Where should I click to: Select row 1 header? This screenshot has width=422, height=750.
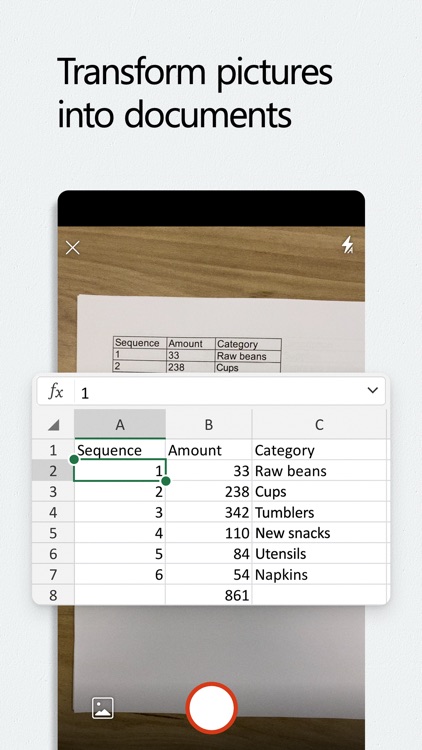tap(53, 450)
